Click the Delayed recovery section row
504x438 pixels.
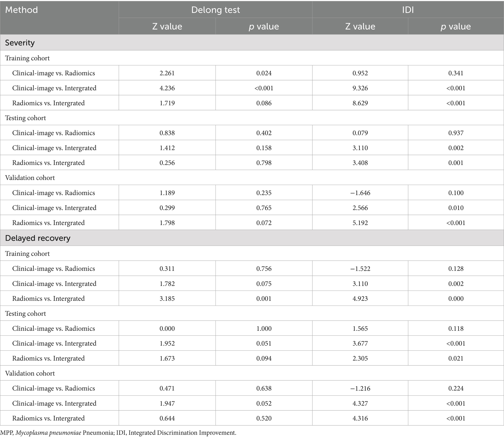coord(38,238)
